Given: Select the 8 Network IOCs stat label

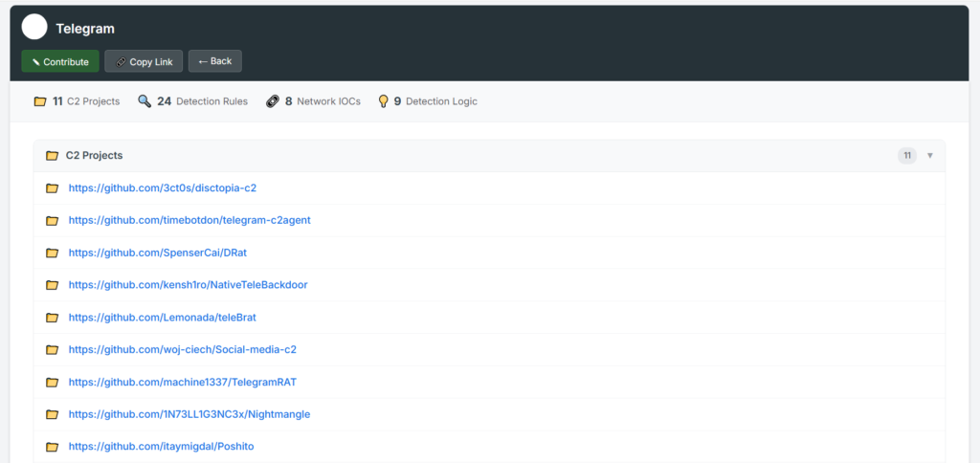Looking at the screenshot, I should 323,101.
